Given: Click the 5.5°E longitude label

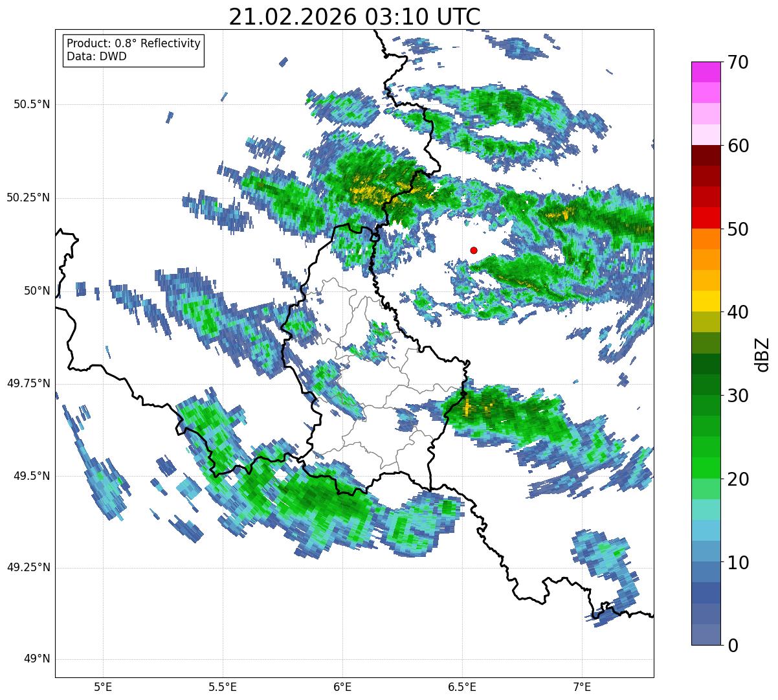Looking at the screenshot, I should (223, 686).
